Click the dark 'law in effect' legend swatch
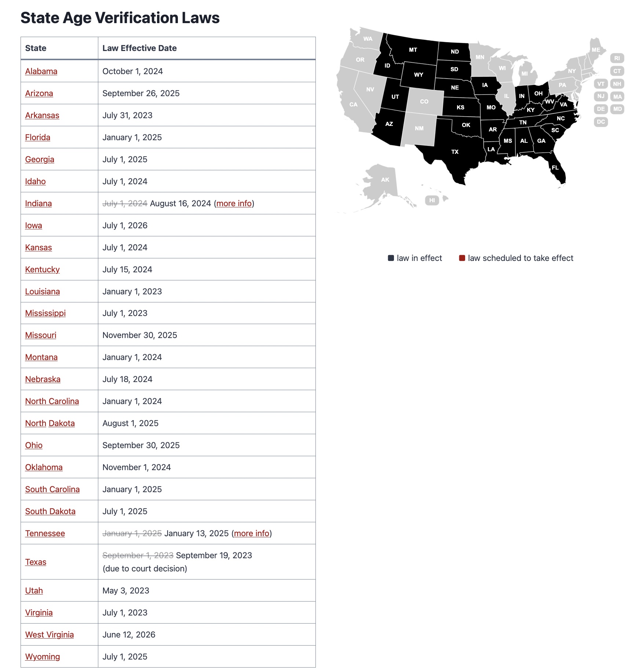 coord(391,258)
